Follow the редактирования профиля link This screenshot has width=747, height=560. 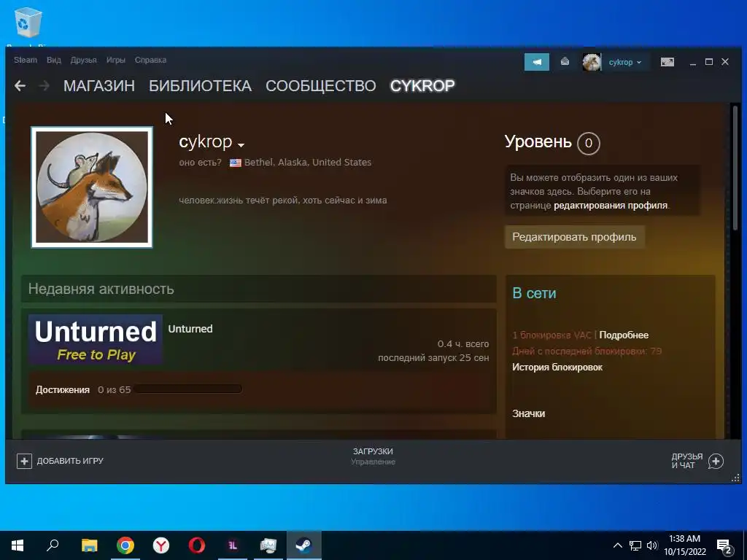[x=611, y=205]
